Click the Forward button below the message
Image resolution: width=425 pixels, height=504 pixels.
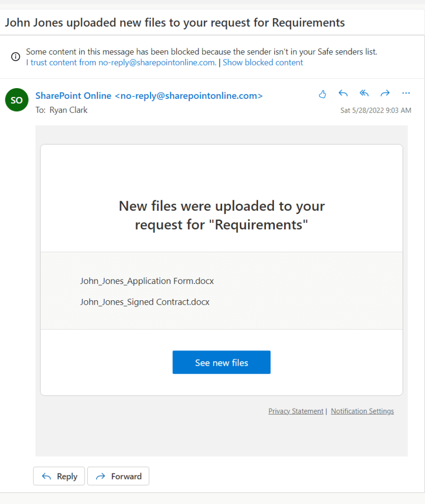(x=118, y=476)
